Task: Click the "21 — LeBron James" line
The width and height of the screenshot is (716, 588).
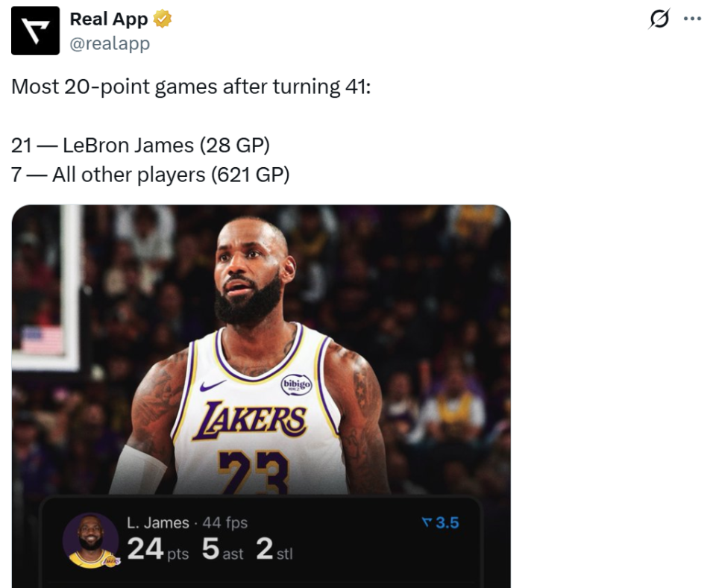Action: tap(140, 144)
